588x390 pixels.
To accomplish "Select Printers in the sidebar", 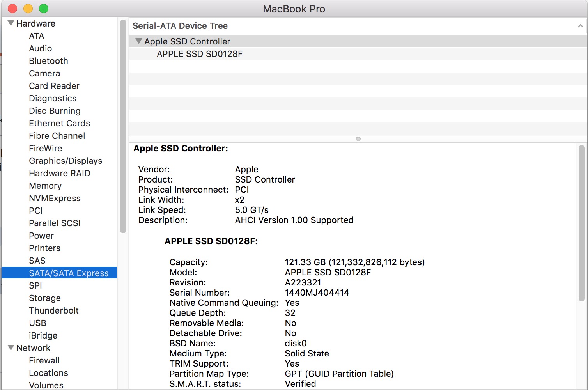I will pos(44,248).
